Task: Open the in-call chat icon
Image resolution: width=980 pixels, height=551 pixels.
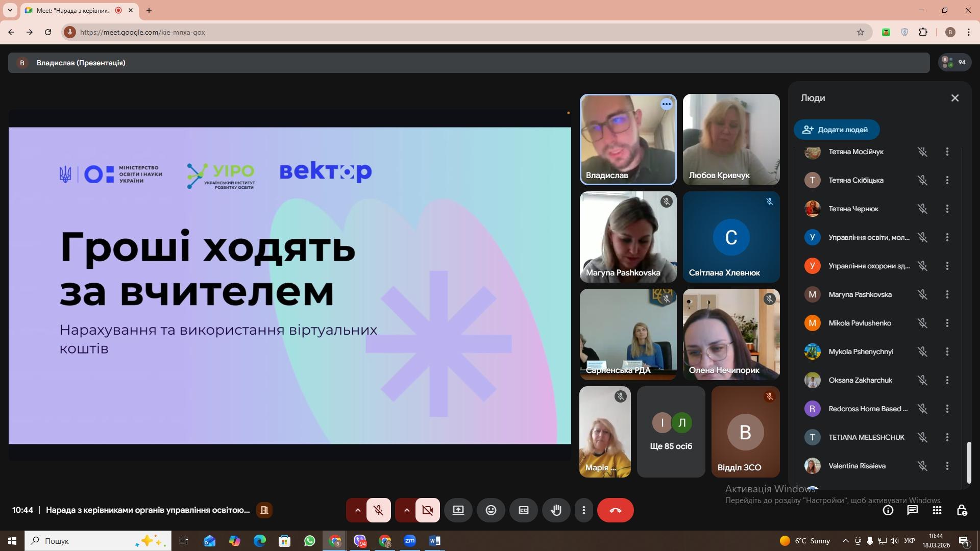Action: click(913, 510)
